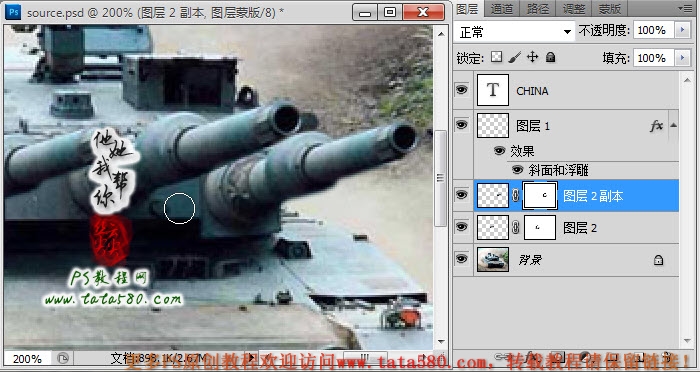
Task: Minimize the source.psd document window
Action: click(365, 12)
